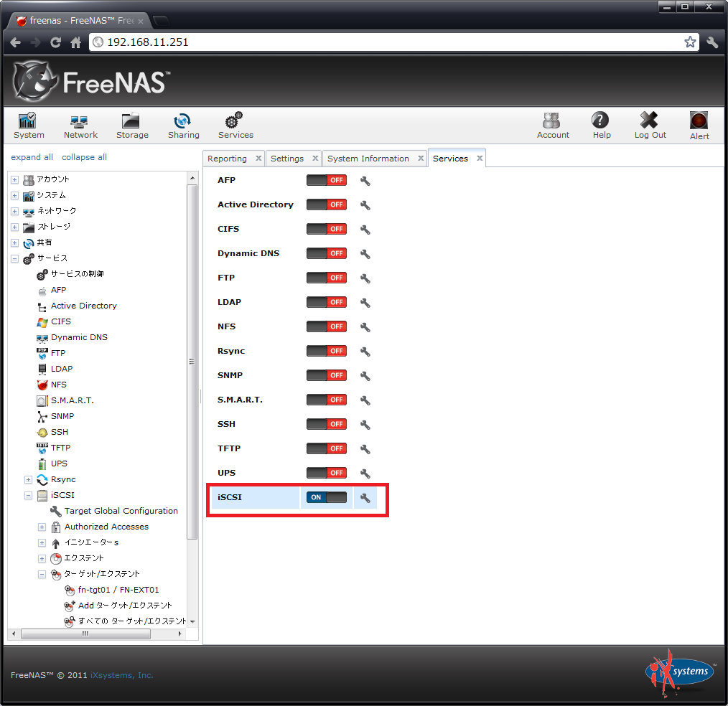This screenshot has width=728, height=706.
Task: Open LDAP settings wrench icon
Action: 365,303
